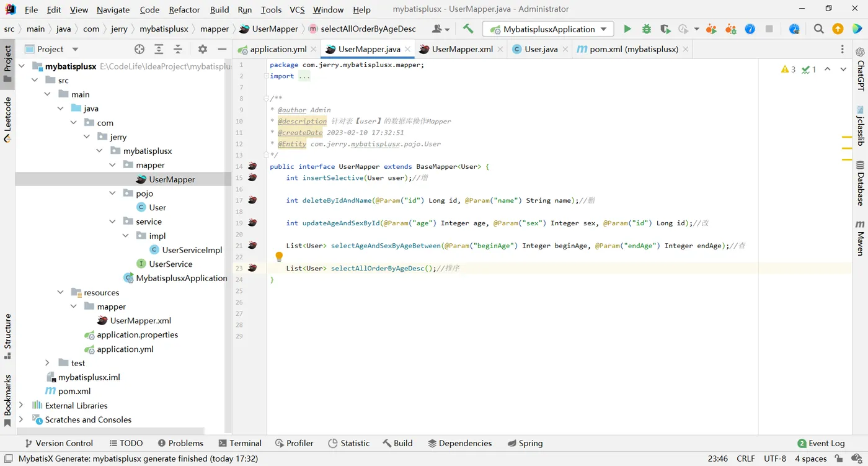The height and width of the screenshot is (466, 868).
Task: Open user account dropdown in toolbar
Action: click(440, 29)
